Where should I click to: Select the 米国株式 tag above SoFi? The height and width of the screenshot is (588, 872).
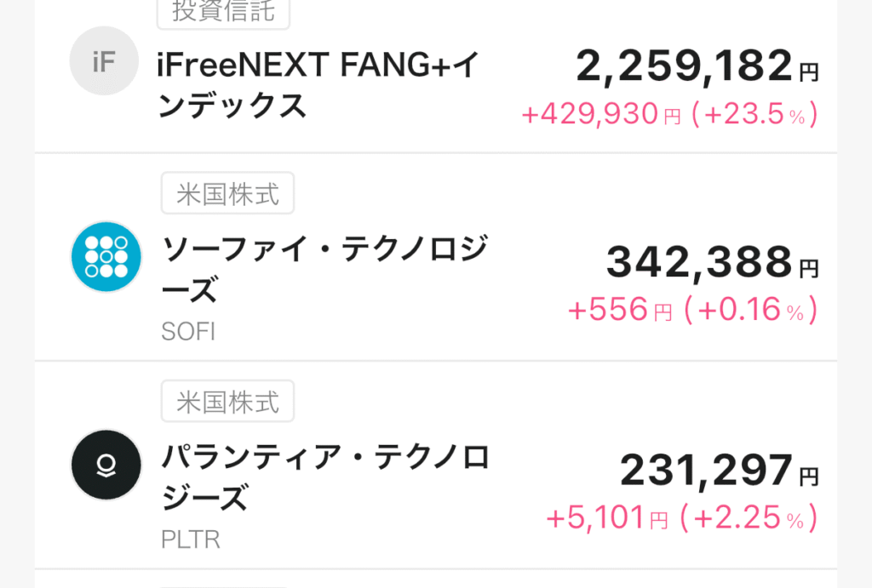click(227, 193)
